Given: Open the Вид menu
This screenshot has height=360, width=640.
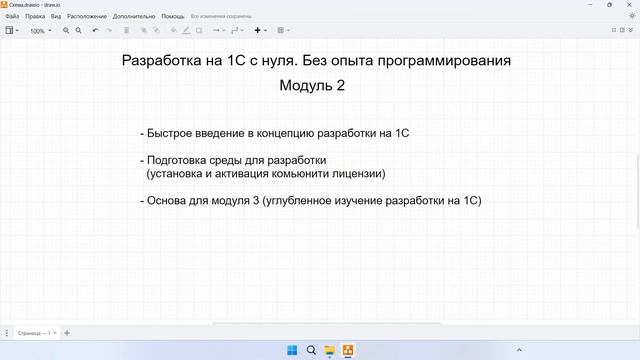Looking at the screenshot, I should (x=56, y=16).
